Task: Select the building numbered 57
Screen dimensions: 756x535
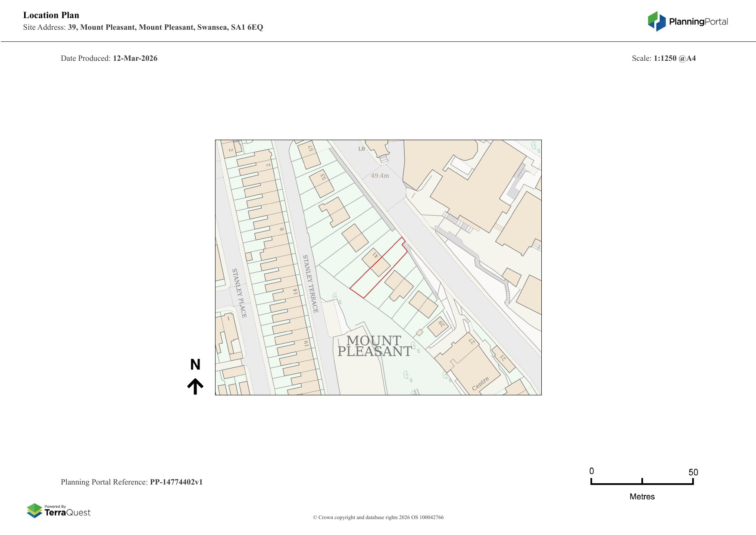Action: [310, 155]
